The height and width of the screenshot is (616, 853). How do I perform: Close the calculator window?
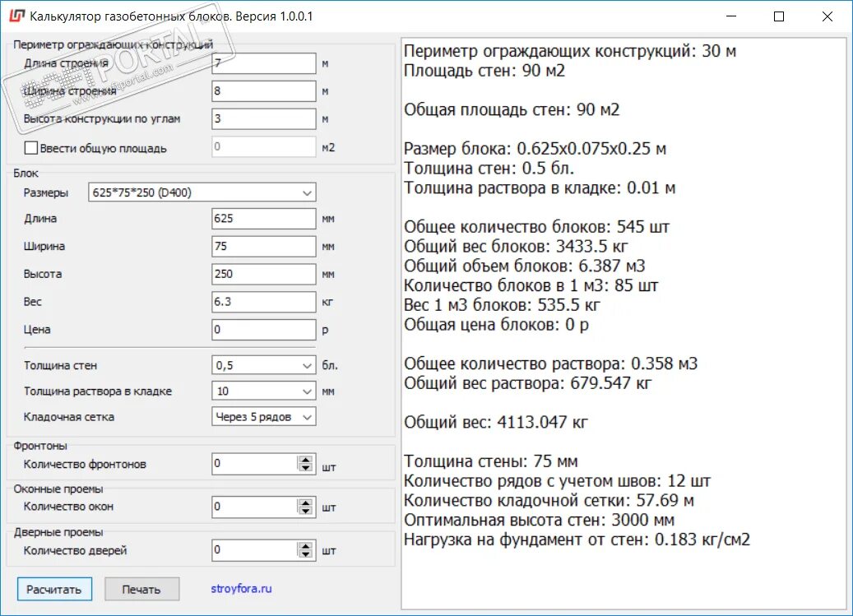click(827, 16)
